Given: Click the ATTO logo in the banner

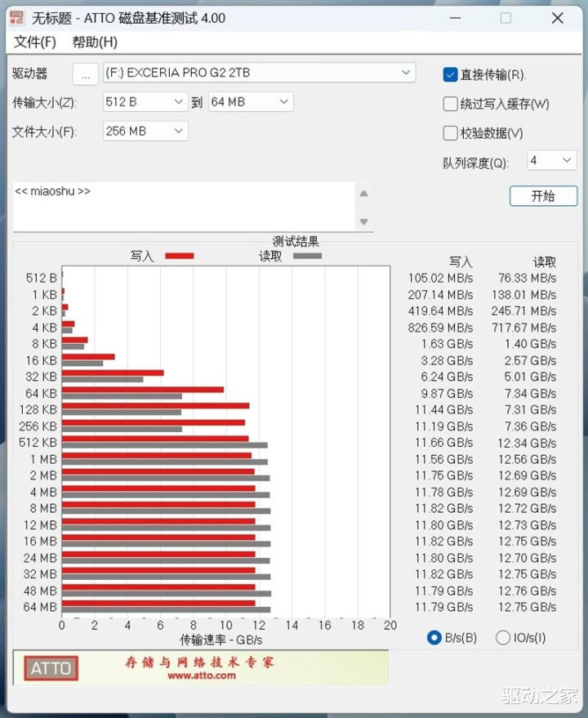Looking at the screenshot, I should [x=51, y=668].
